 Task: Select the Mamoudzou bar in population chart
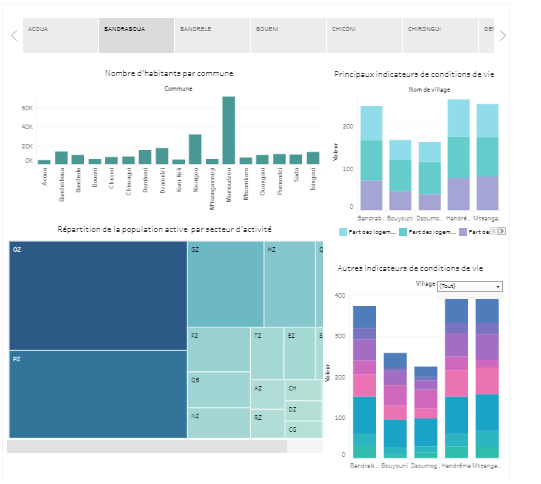click(229, 130)
